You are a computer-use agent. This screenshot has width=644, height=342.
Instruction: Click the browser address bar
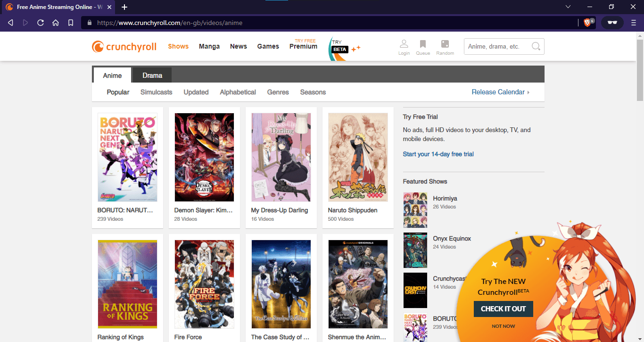tap(330, 23)
